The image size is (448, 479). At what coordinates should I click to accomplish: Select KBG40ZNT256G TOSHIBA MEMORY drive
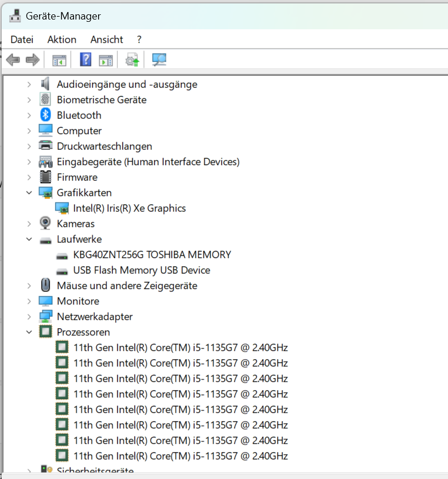(x=152, y=255)
